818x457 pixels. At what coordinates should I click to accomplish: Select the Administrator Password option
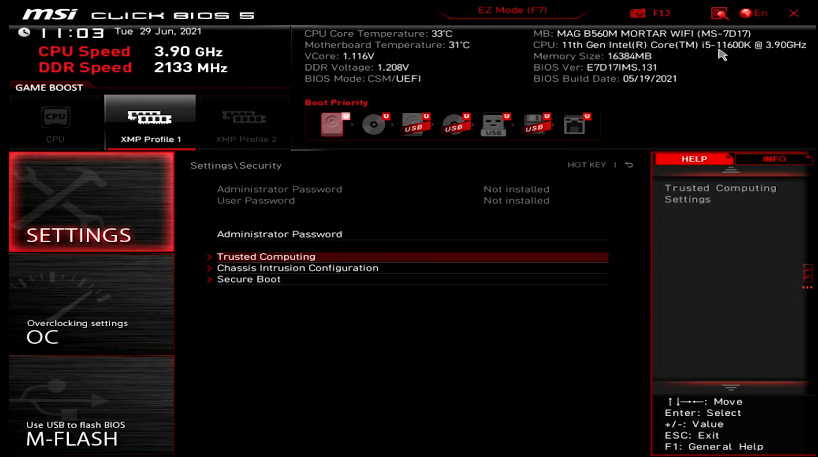pyautogui.click(x=279, y=234)
